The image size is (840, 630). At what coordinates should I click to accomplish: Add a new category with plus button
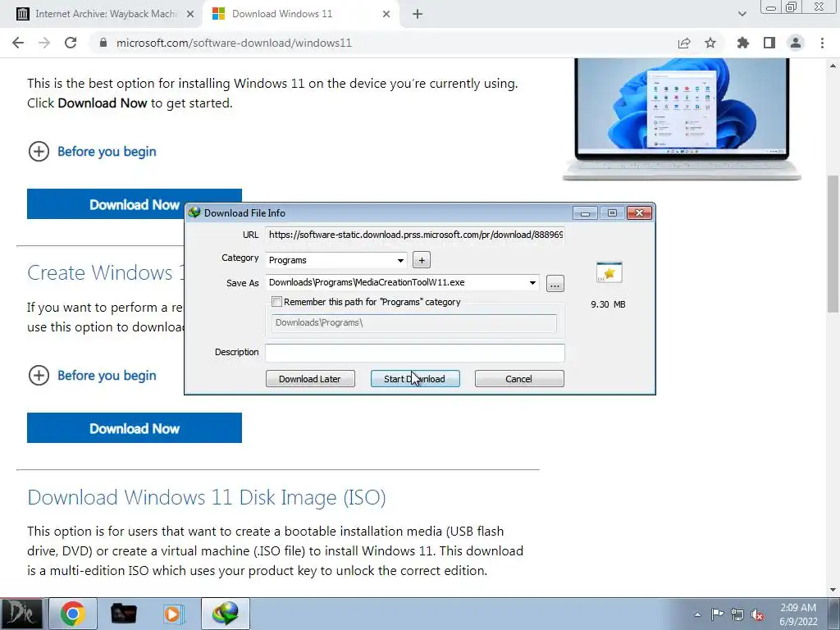coord(422,260)
